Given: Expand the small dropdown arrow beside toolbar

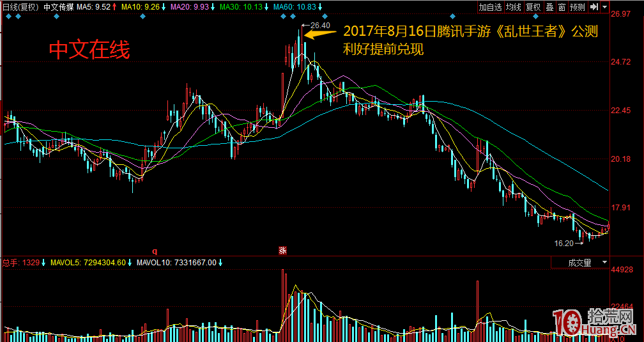Looking at the screenshot, I should [604, 7].
